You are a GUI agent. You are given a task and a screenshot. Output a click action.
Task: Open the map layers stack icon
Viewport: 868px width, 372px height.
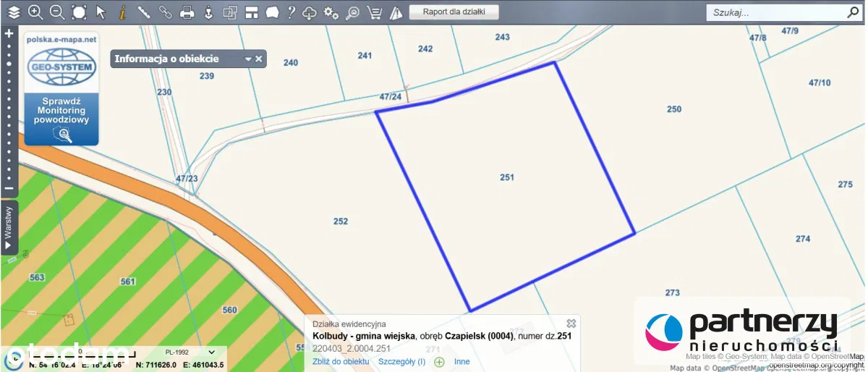14,12
